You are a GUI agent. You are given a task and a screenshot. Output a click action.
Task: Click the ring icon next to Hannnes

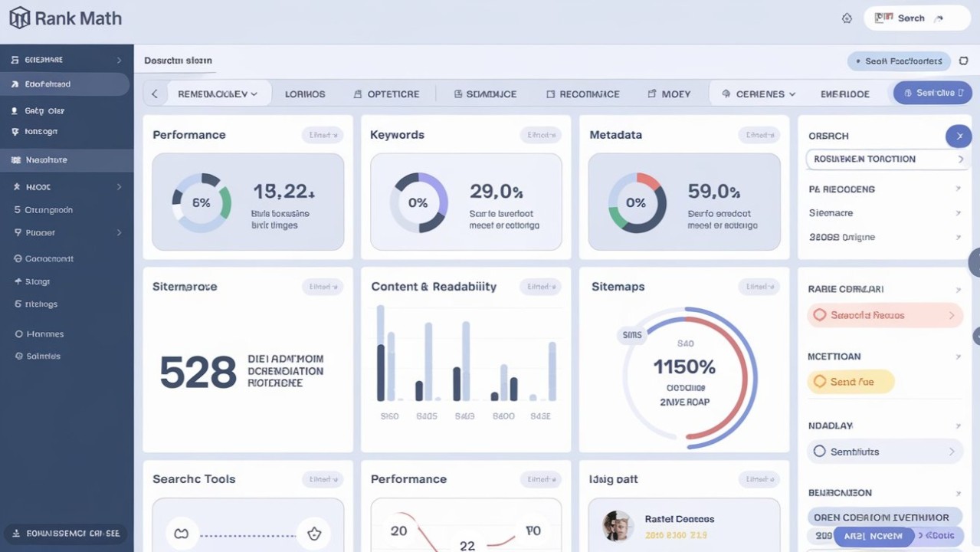(19, 334)
